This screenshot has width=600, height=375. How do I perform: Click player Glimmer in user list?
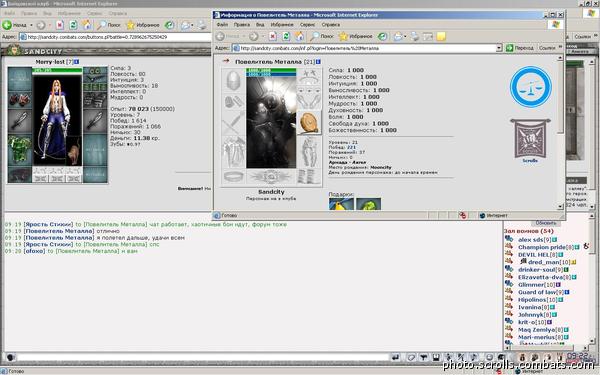tap(531, 285)
